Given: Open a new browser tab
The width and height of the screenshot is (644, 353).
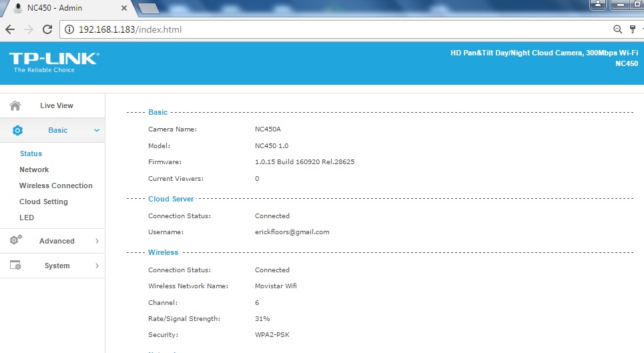Looking at the screenshot, I should [148, 8].
